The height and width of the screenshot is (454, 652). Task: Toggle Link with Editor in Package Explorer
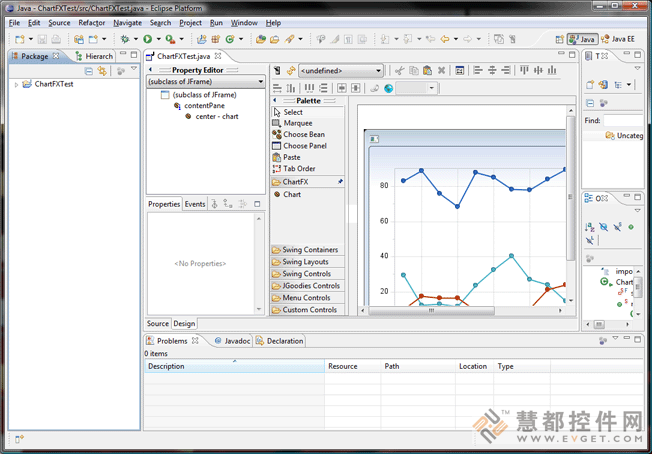click(x=102, y=71)
